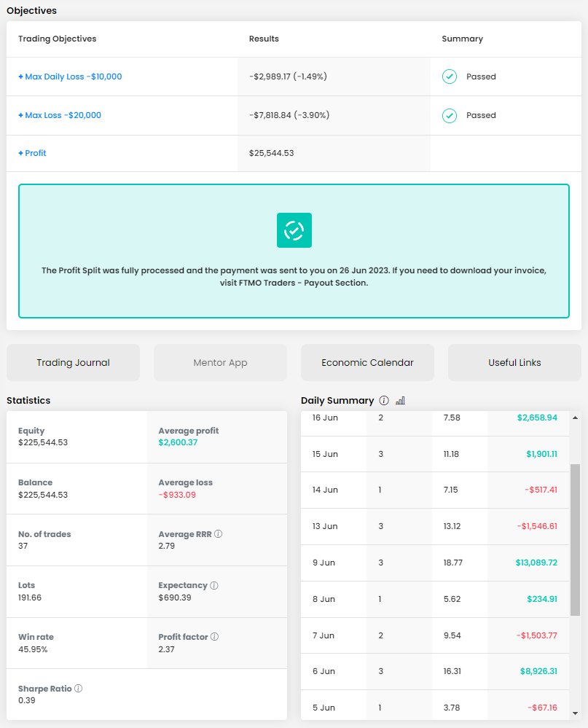588x728 pixels.
Task: Select the 8 Jun daily summary row
Action: pos(435,600)
